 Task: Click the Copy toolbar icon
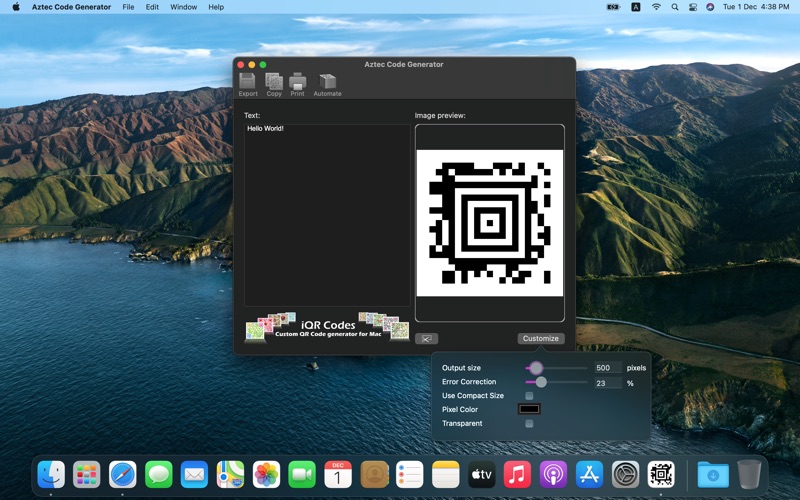click(273, 85)
